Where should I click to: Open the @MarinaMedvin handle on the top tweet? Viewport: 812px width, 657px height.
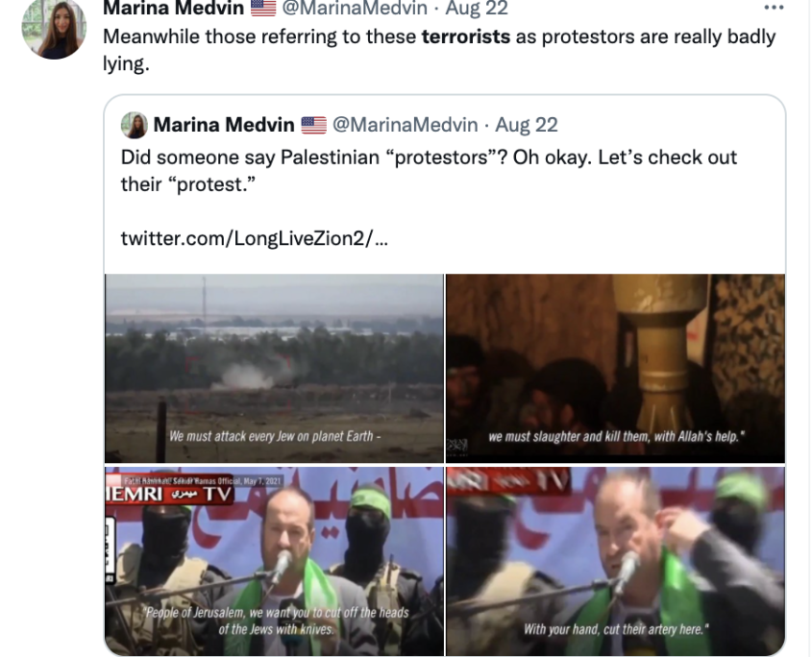click(x=355, y=8)
